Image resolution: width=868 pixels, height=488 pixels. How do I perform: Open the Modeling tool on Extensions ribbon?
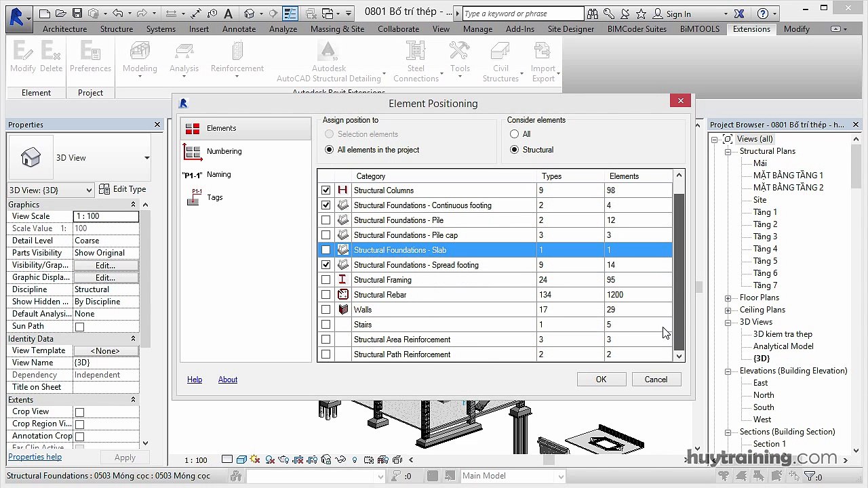[x=140, y=60]
